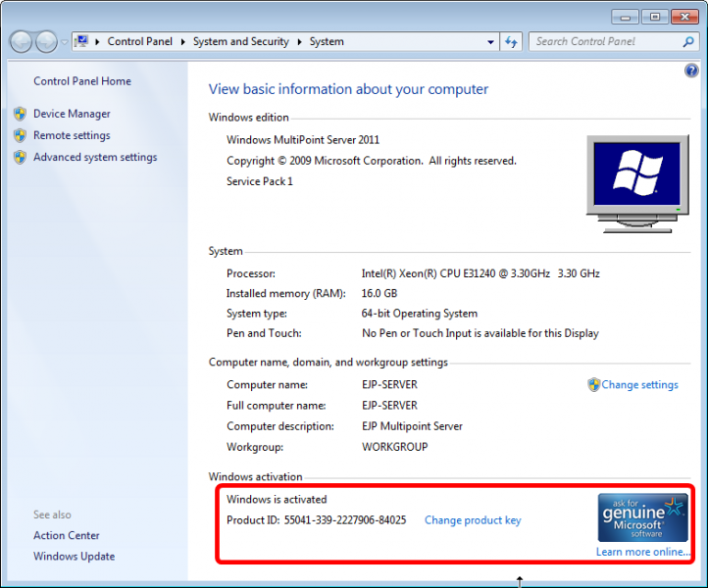Click the 'Windows is activated' status text
The width and height of the screenshot is (708, 588).
point(277,500)
